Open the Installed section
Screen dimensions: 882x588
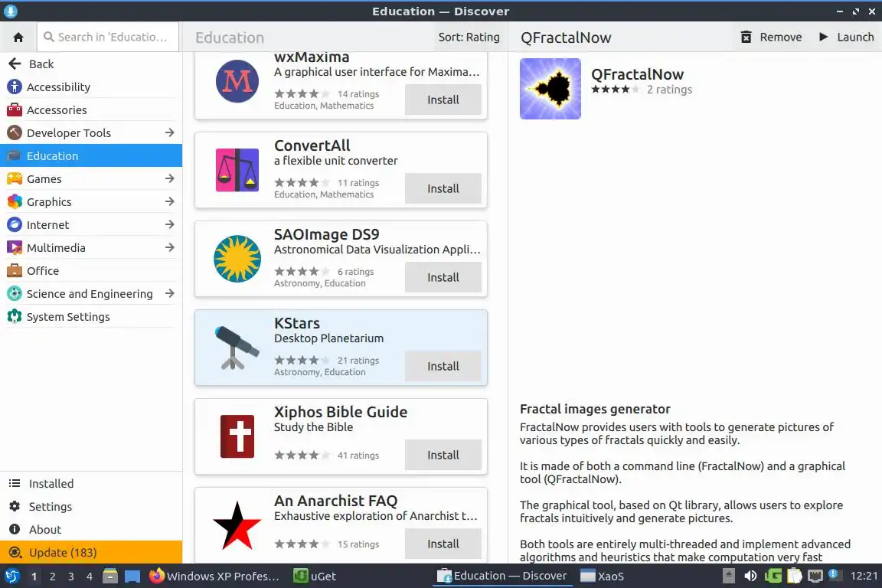[x=91, y=483]
